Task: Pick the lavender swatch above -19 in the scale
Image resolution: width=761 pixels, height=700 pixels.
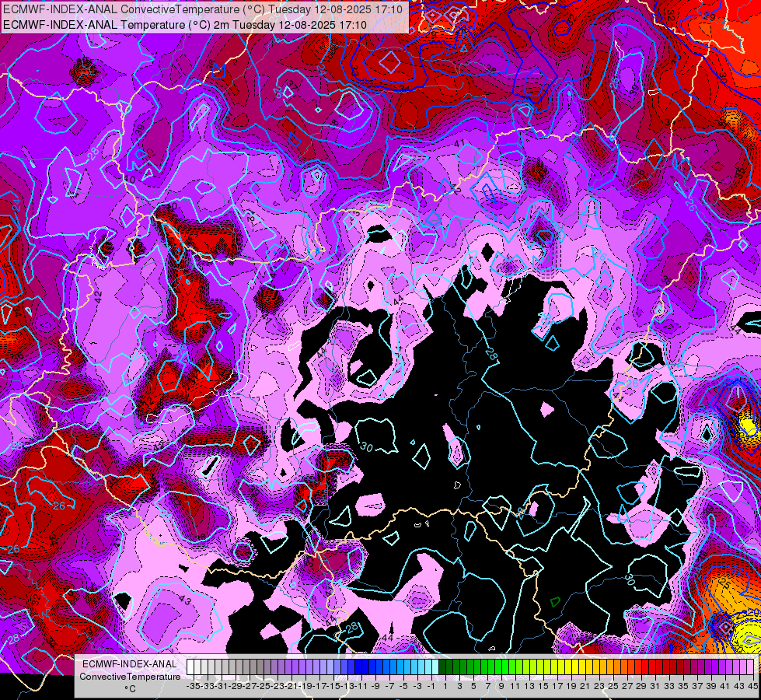Action: tap(302, 667)
